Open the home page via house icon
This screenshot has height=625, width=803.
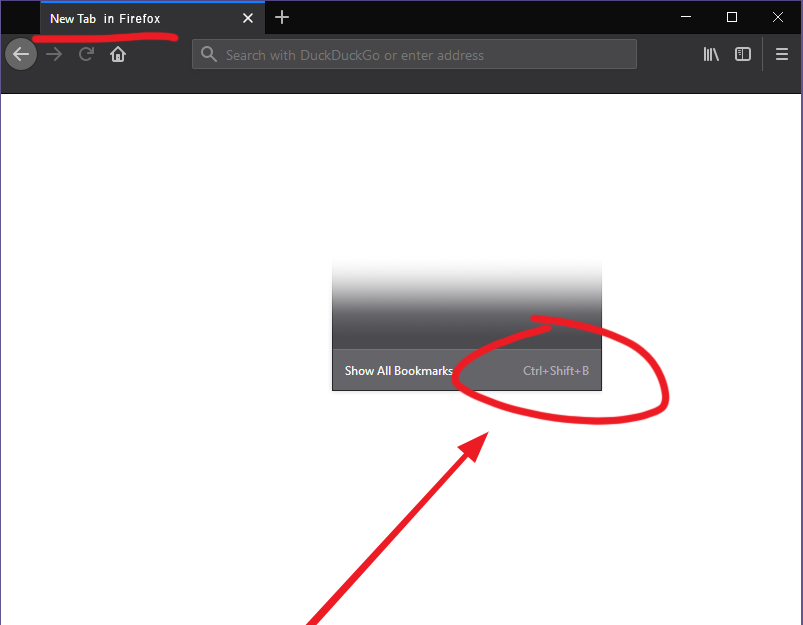(118, 54)
